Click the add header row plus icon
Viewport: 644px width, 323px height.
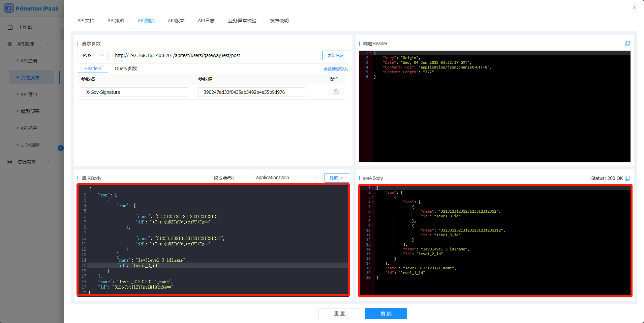tap(336, 92)
